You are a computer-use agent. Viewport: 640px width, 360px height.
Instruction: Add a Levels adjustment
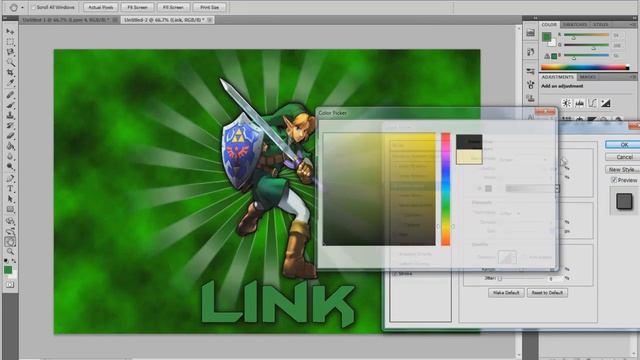[x=579, y=103]
